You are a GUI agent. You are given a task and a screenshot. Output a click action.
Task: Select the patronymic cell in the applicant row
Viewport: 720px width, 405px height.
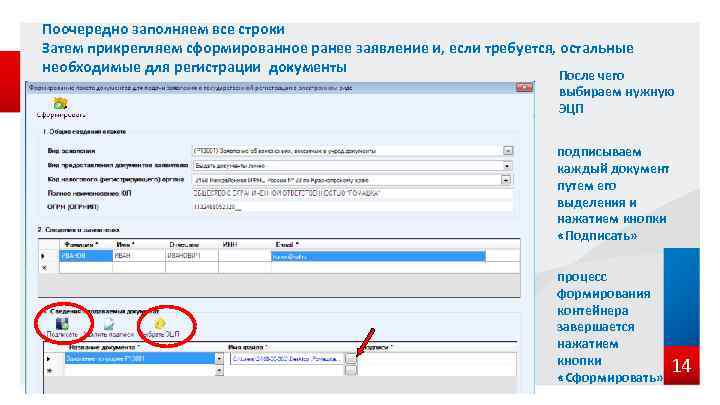(x=192, y=256)
